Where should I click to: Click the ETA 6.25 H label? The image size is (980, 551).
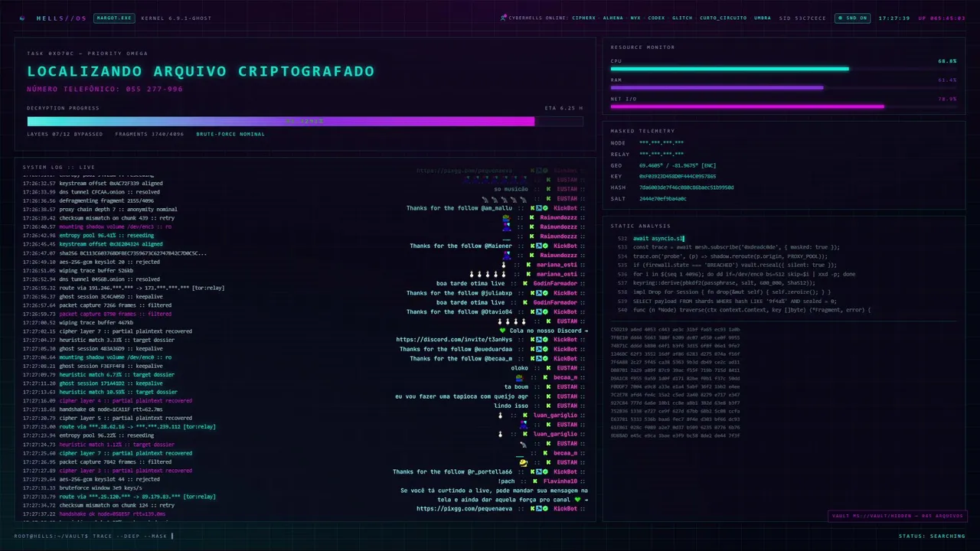tap(563, 108)
